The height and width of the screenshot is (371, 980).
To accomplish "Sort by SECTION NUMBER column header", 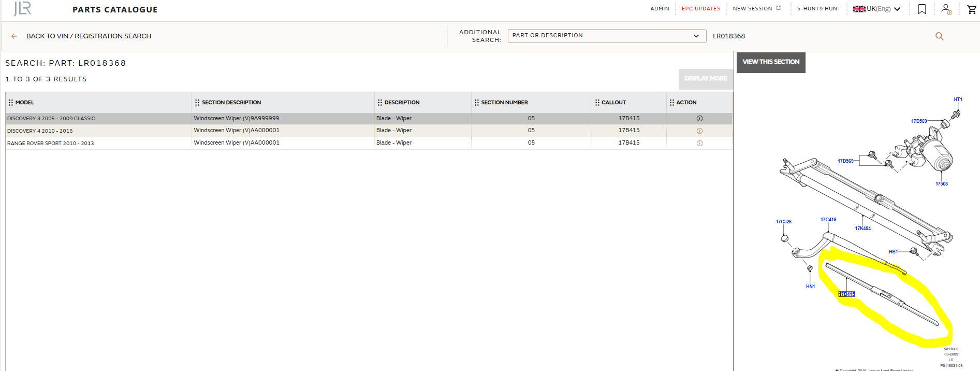I will tap(504, 103).
